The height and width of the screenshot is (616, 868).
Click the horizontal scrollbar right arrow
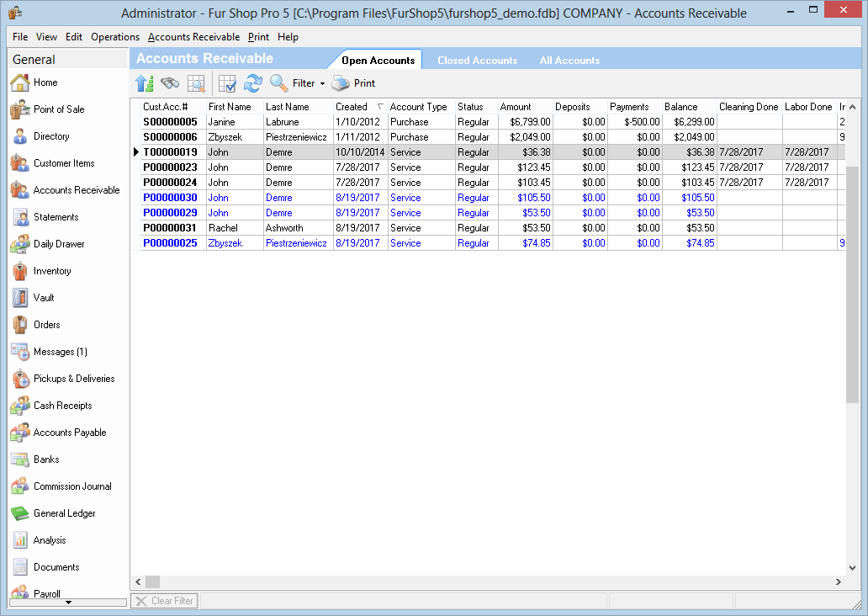coord(838,581)
